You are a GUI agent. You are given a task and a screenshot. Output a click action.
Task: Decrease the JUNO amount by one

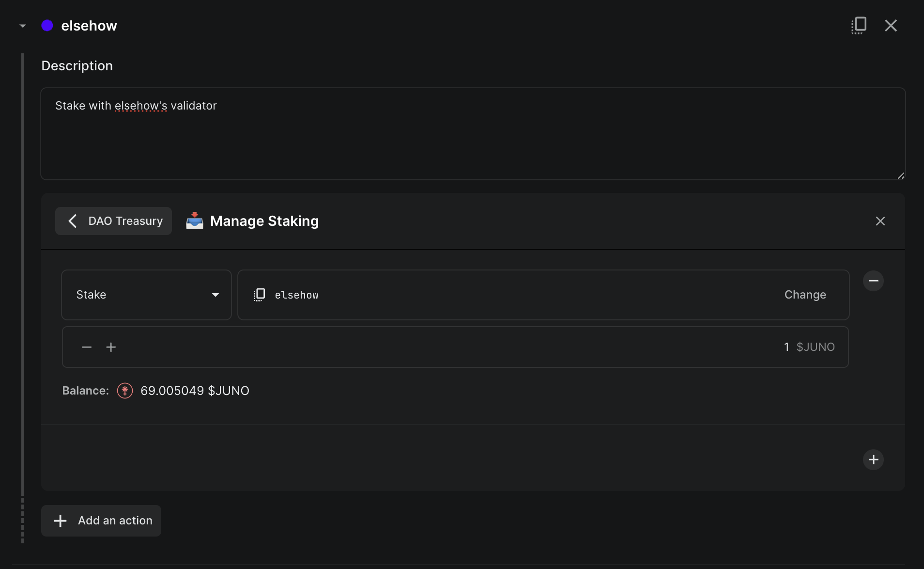tap(87, 347)
